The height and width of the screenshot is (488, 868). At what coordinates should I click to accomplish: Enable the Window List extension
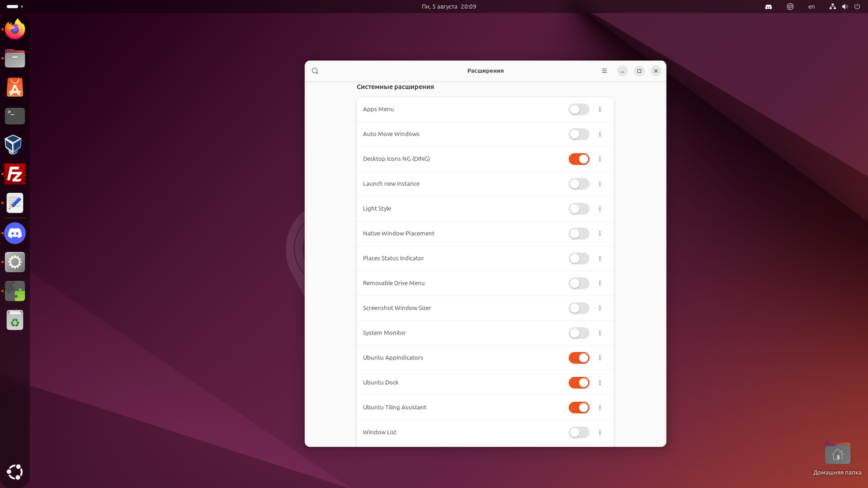579,432
